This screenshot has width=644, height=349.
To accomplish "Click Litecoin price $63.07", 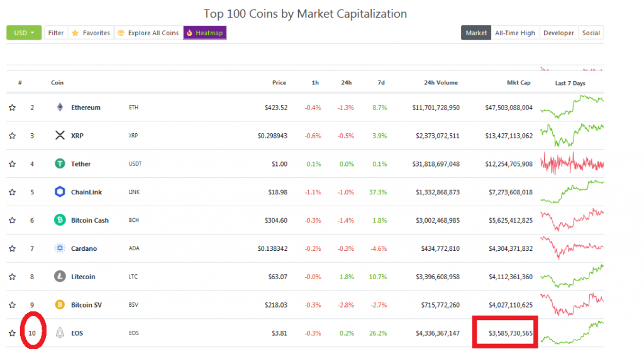I will click(277, 277).
